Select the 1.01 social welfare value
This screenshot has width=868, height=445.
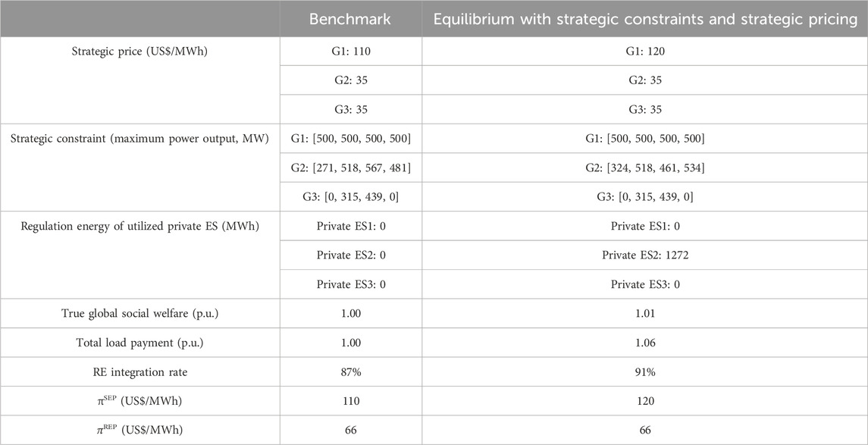645,313
